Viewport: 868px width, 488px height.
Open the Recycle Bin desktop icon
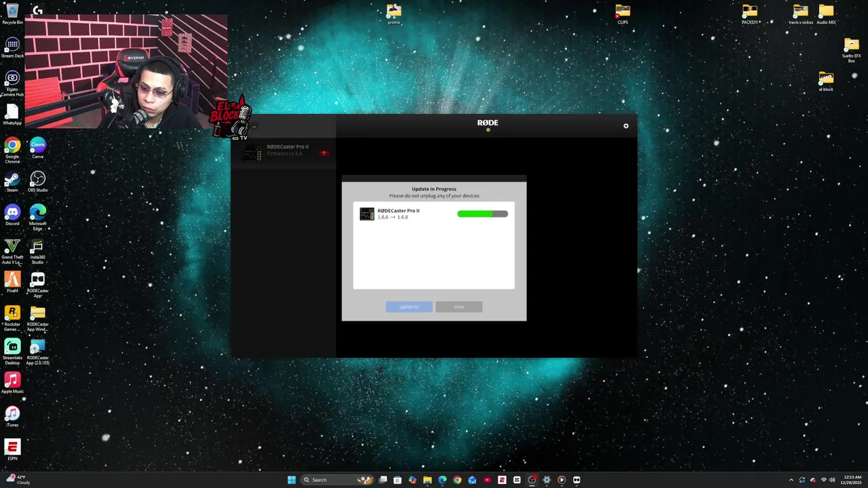pos(12,14)
